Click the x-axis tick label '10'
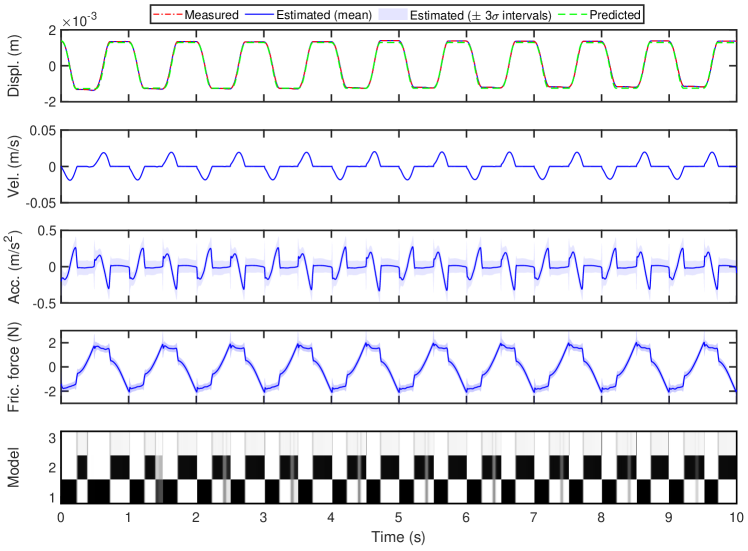Image resolution: width=748 pixels, height=551 pixels. (x=736, y=518)
